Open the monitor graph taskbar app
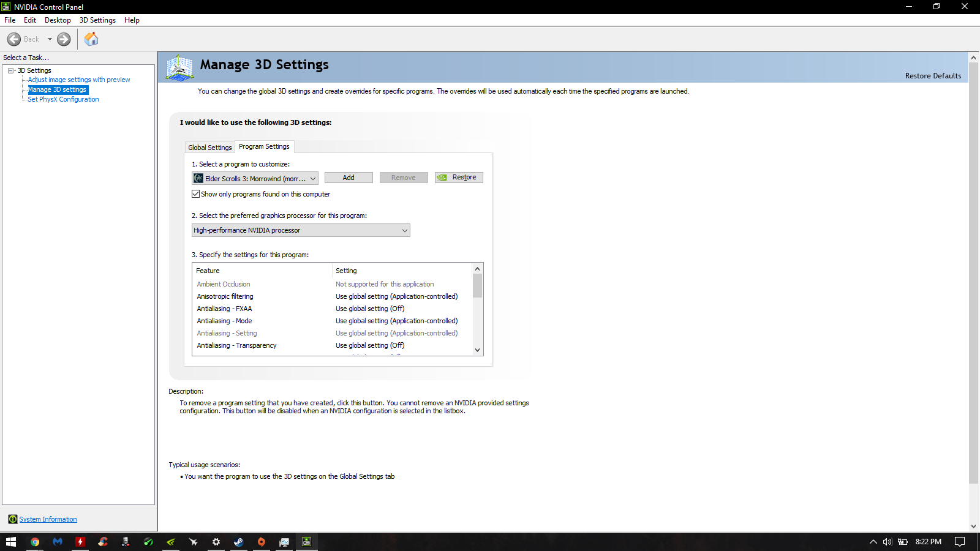The image size is (980, 551). coord(284,542)
